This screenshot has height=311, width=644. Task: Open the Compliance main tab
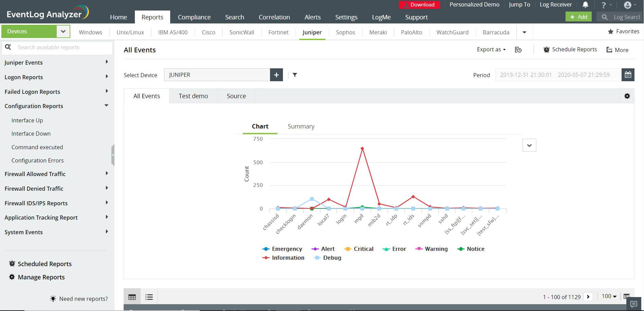tap(194, 17)
